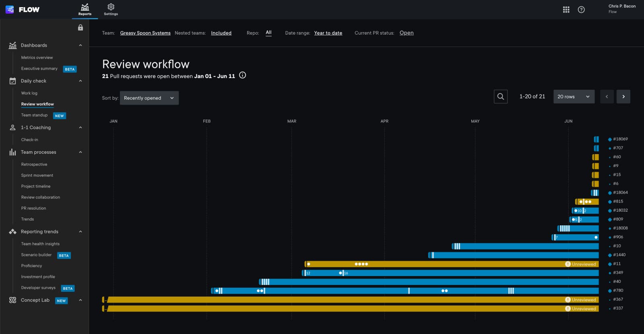Screen dimensions: 644x334
Task: Select pull request #18069 label
Action: (620, 139)
